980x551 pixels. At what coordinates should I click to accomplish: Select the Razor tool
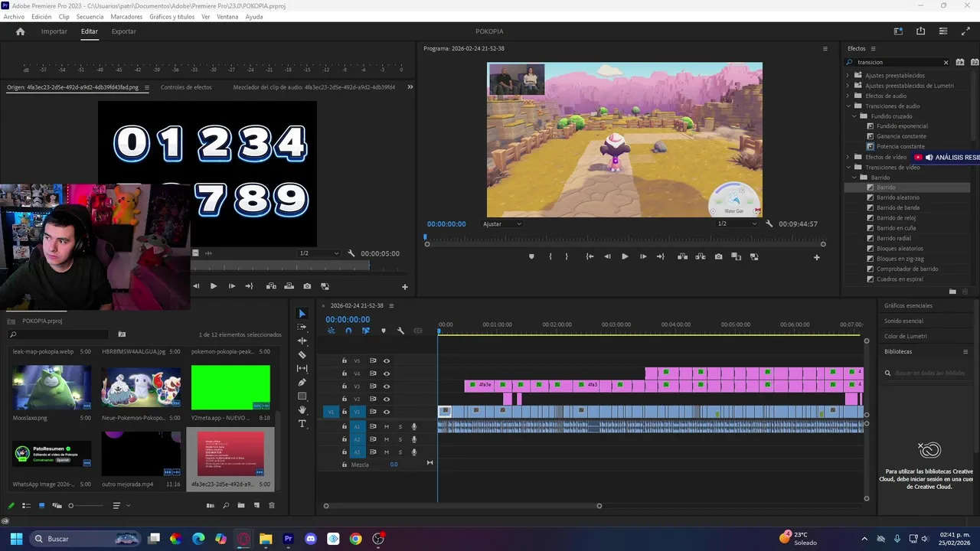[x=302, y=354]
